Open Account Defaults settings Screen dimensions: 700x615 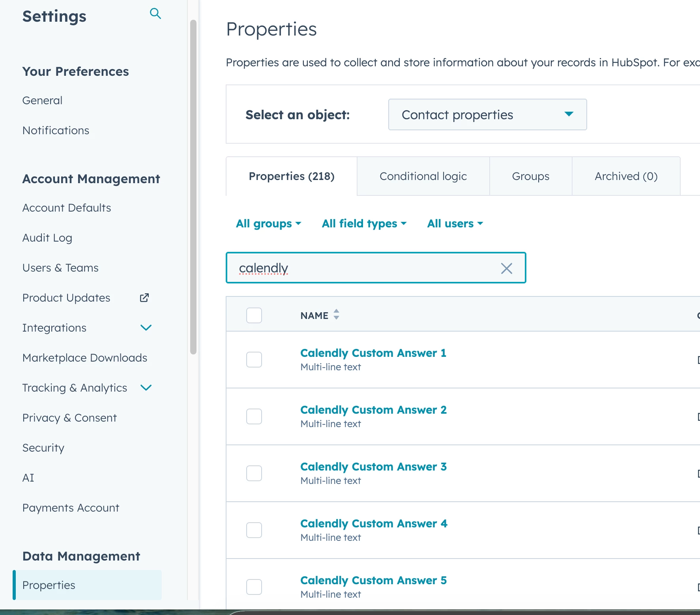(67, 208)
